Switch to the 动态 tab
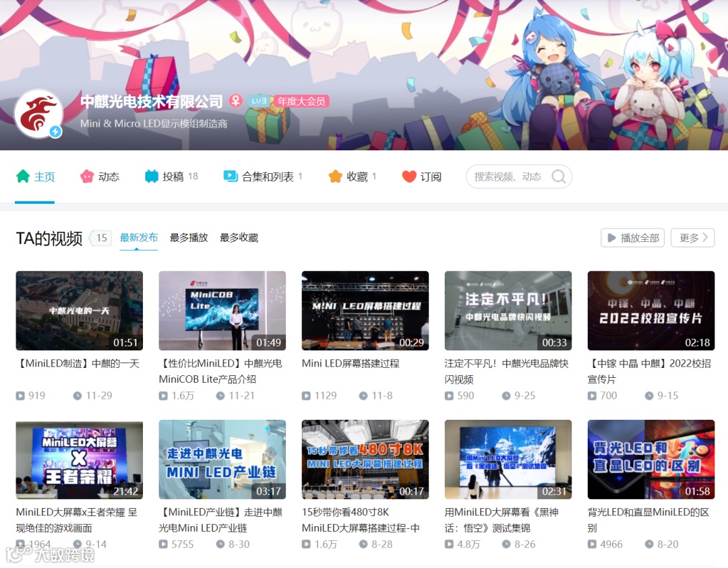Image resolution: width=728 pixels, height=568 pixels. tap(99, 177)
